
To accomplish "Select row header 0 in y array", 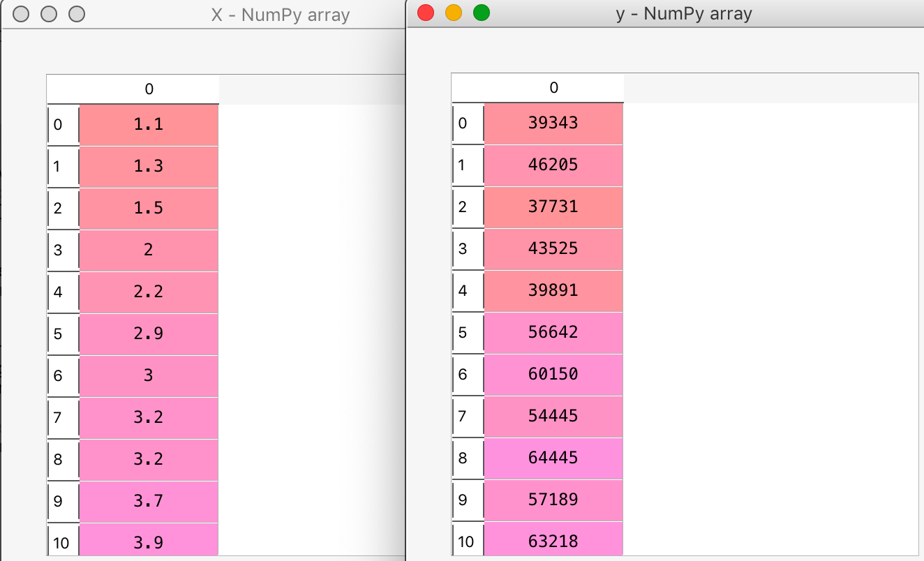I will (468, 124).
